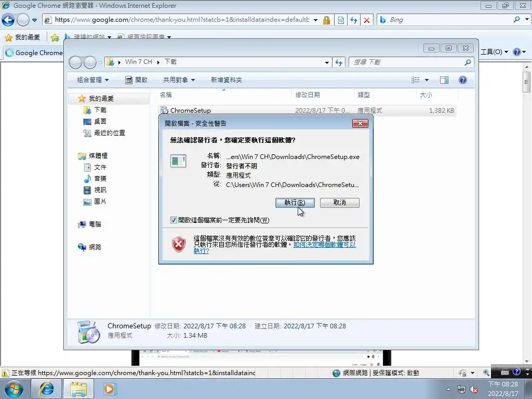Select 圖片 library
This screenshot has height=399, width=532.
click(x=100, y=202)
